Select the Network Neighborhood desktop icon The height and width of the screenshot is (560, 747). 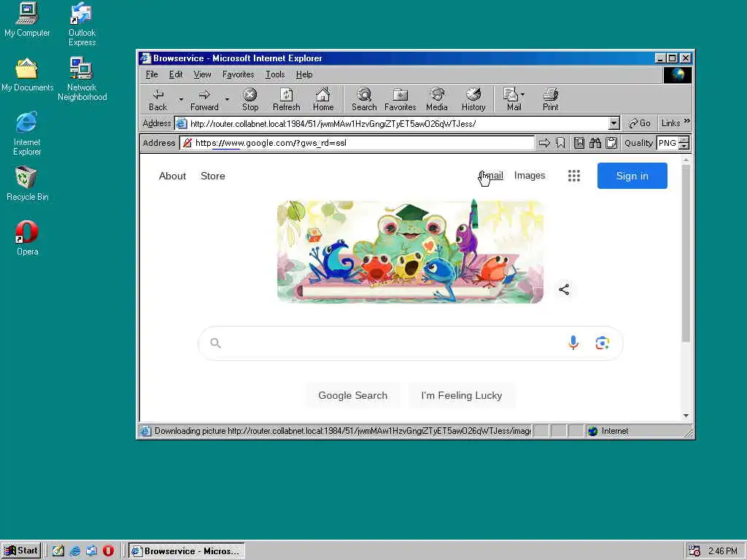82,79
